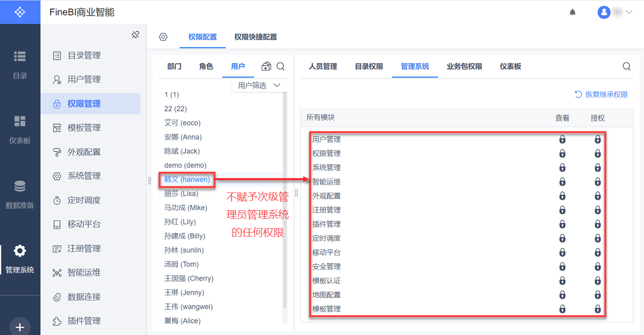Select user 安娜 (Anna)
644x335 pixels.
pos(183,137)
